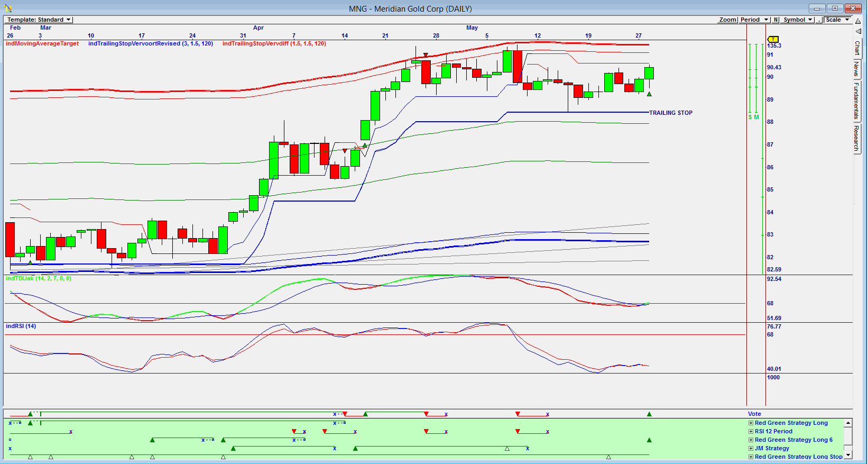Click the up arrow above Chart tab

click(x=858, y=22)
